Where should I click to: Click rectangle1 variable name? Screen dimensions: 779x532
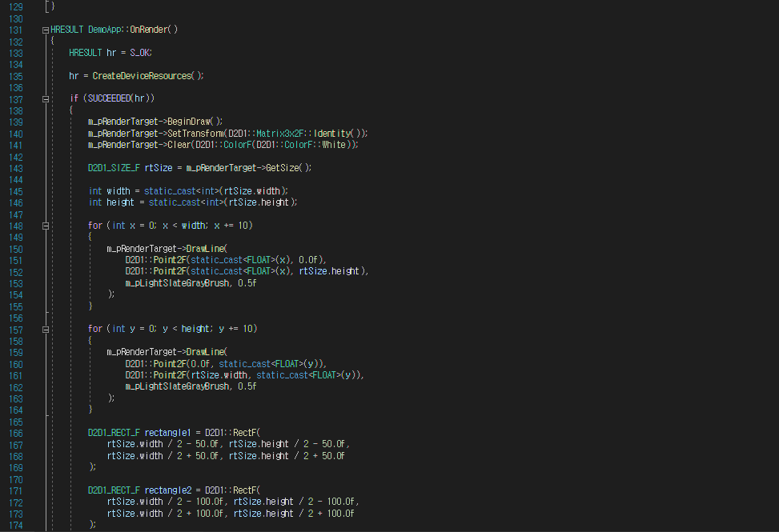168,433
